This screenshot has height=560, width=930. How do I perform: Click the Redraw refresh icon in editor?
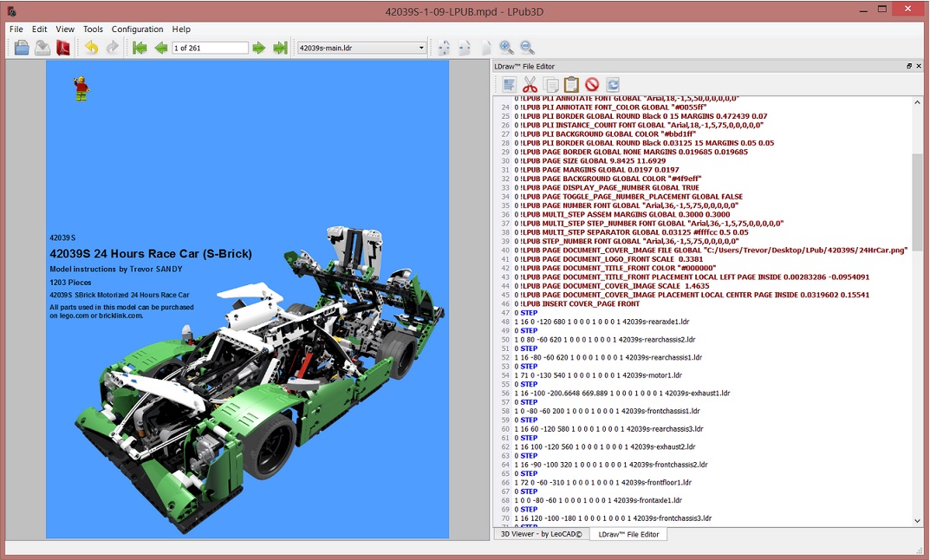[x=613, y=84]
